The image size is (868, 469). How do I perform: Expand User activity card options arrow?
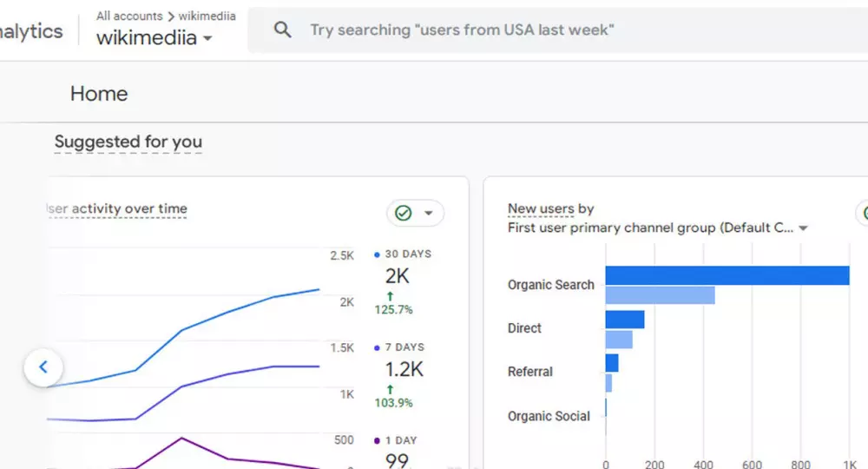(x=428, y=213)
